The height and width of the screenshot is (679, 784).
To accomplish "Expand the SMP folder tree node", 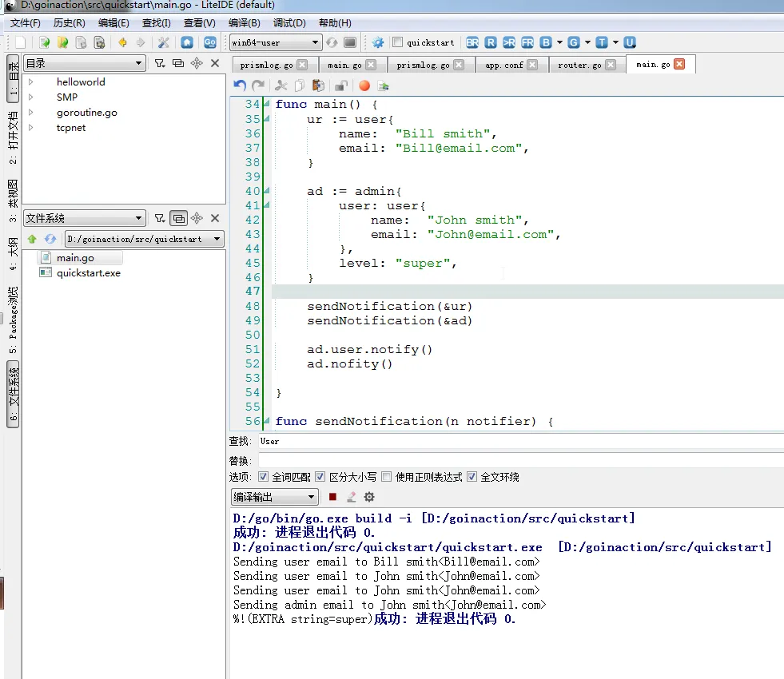I will 31,97.
